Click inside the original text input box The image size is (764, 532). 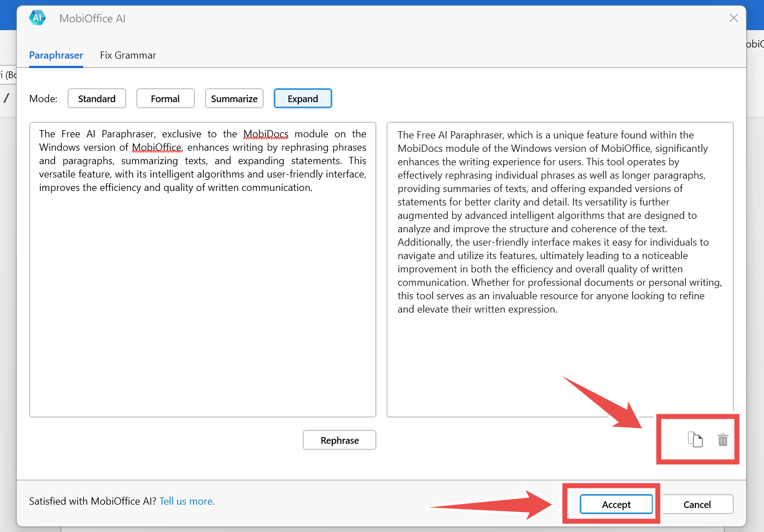pyautogui.click(x=203, y=270)
